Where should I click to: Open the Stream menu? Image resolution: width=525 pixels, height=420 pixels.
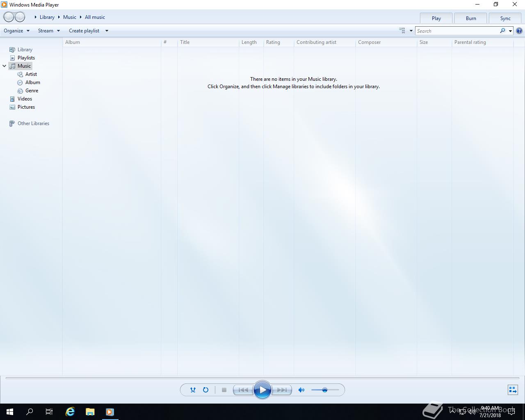pos(49,31)
